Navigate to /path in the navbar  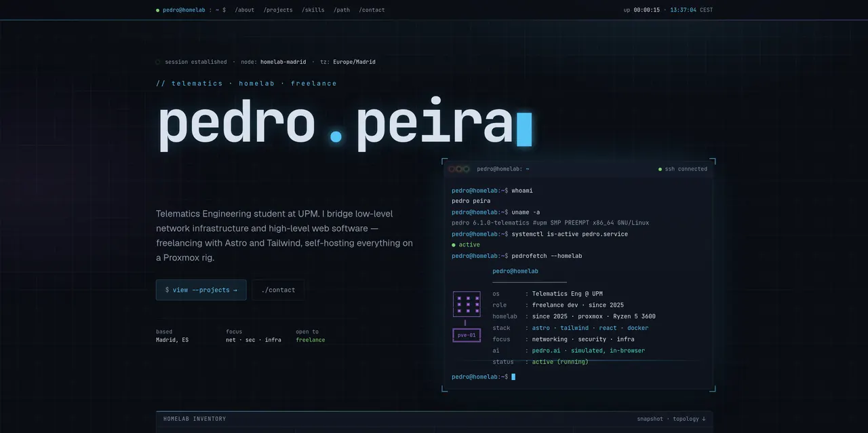pos(342,10)
